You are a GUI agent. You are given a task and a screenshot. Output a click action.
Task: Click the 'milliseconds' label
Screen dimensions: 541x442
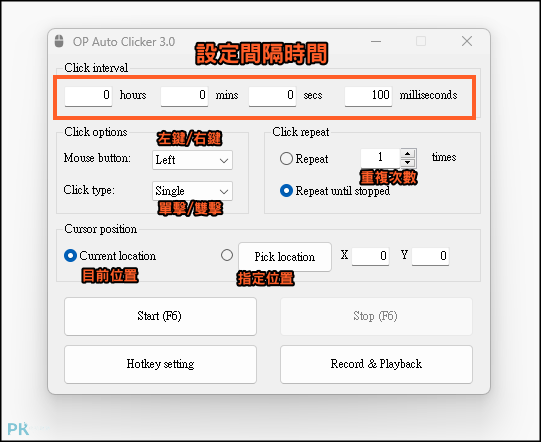coord(429,95)
